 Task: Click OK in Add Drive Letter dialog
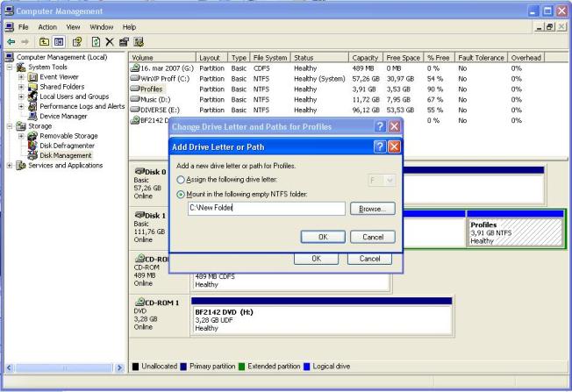(323, 237)
